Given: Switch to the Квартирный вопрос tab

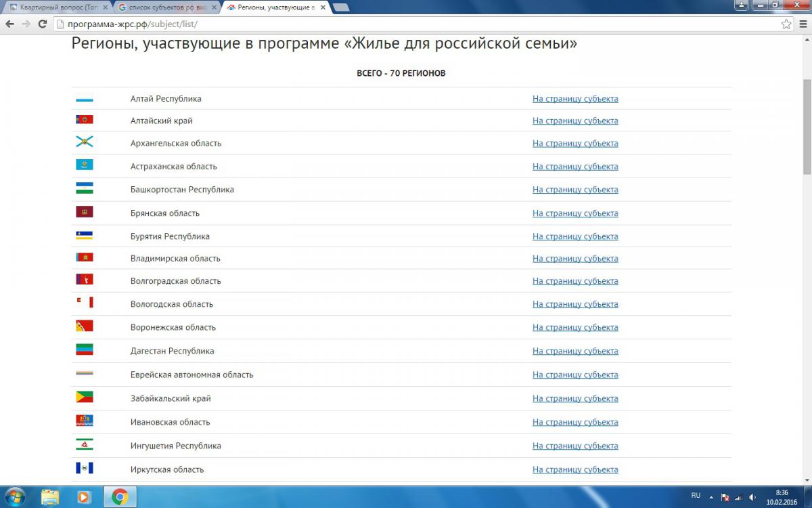Looking at the screenshot, I should pos(54,7).
